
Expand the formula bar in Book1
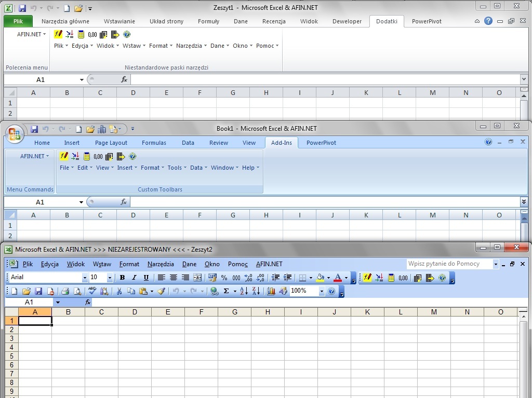(x=524, y=202)
